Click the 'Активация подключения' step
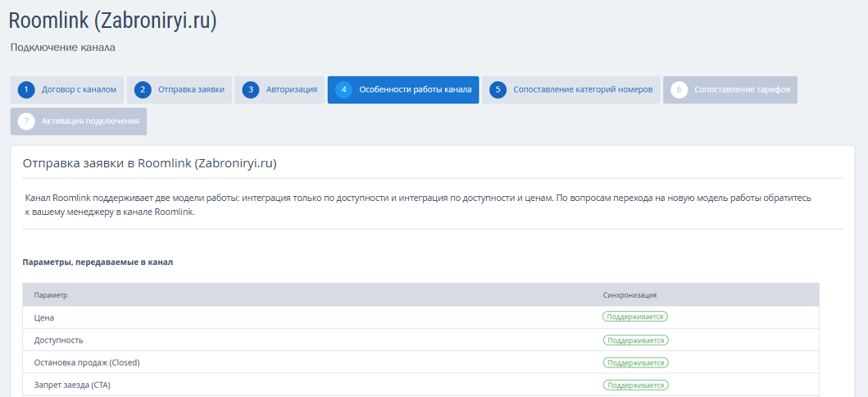Viewport: 868px width, 397px height. point(90,121)
